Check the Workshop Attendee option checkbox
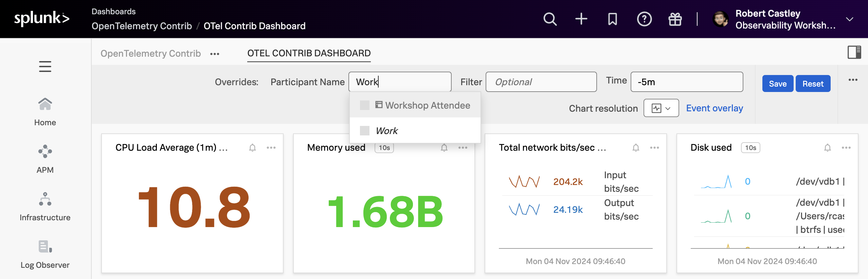The image size is (868, 279). point(364,105)
